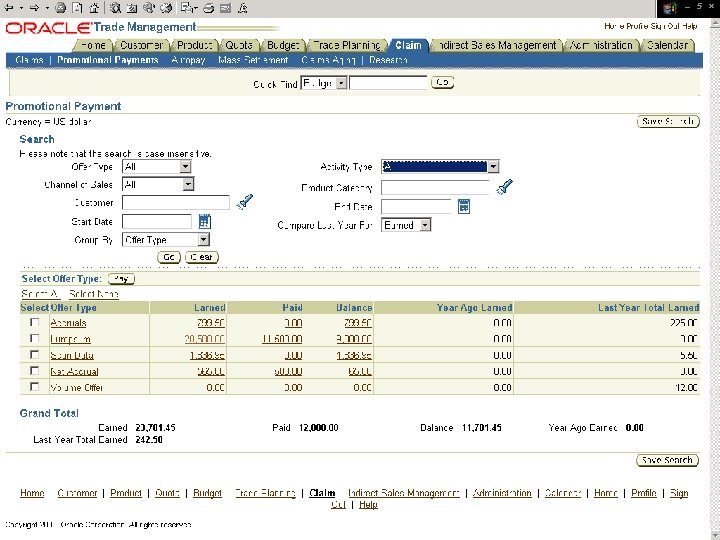Open Customer lookup flashlight icon

click(245, 202)
